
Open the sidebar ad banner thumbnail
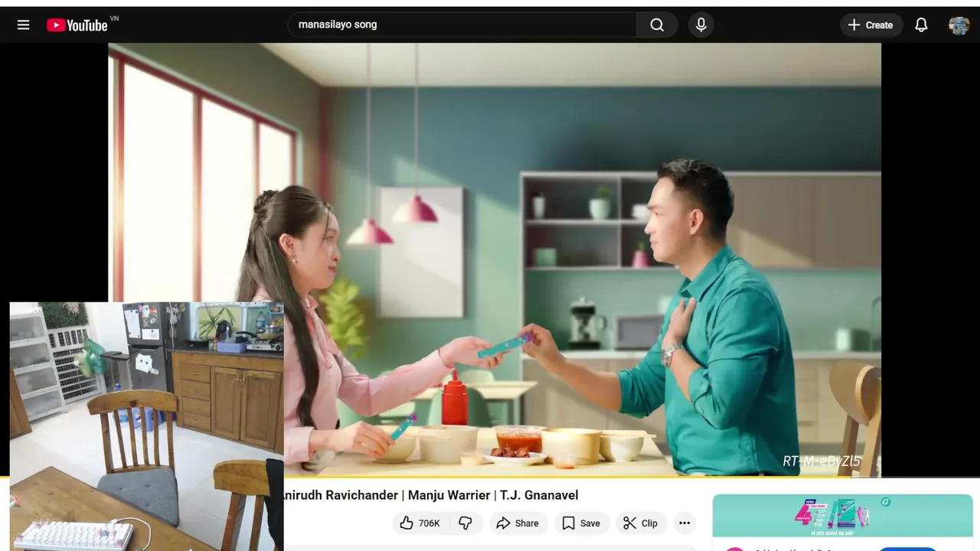pos(842,516)
